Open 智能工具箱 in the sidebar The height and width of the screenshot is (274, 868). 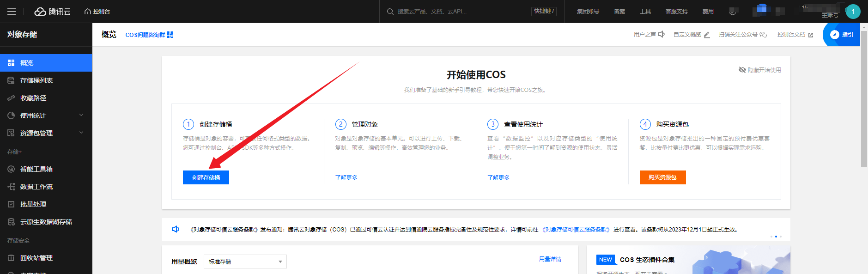pos(46,169)
